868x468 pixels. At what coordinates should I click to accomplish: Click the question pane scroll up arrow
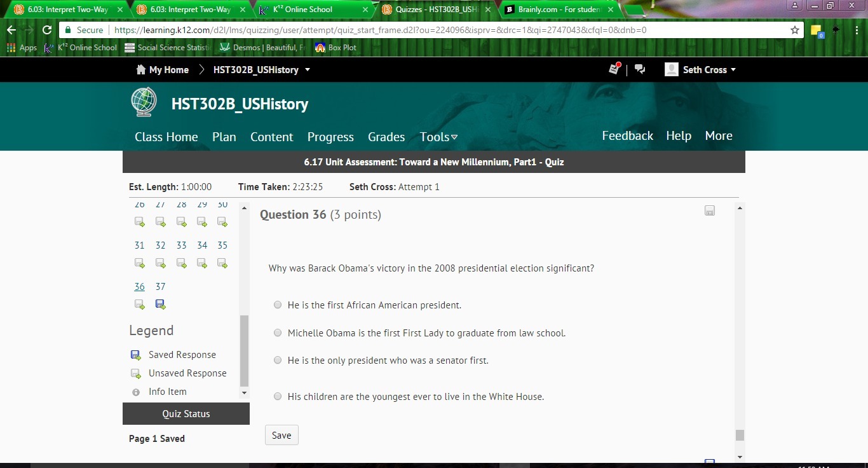[740, 208]
